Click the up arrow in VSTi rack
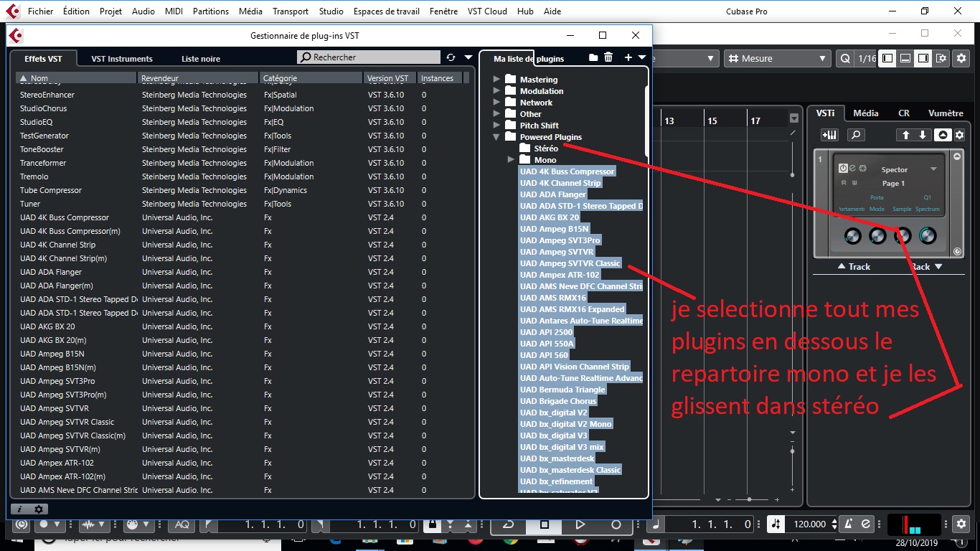The image size is (980, 551). (905, 135)
